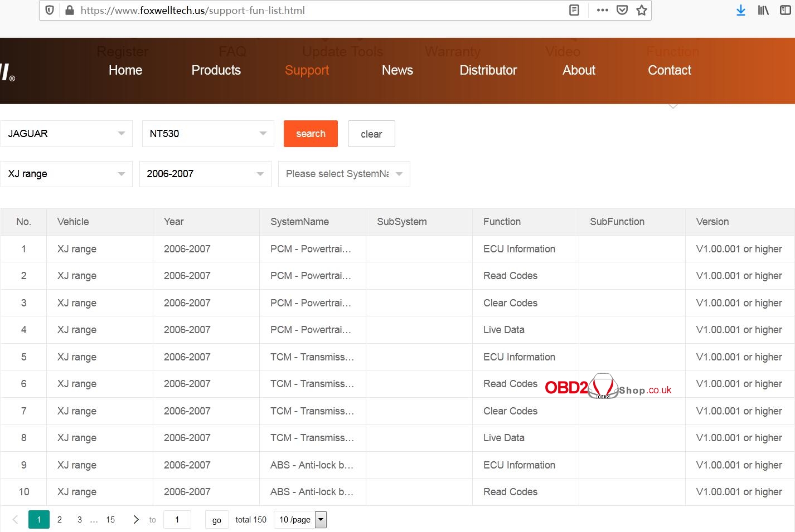Save page to Pocket icon
The width and height of the screenshot is (795, 532).
[x=622, y=10]
